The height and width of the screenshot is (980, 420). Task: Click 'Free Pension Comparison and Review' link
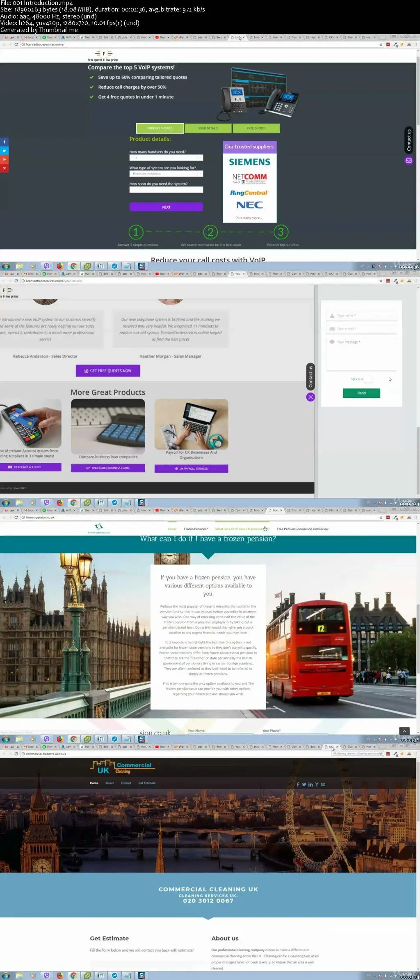(x=303, y=529)
